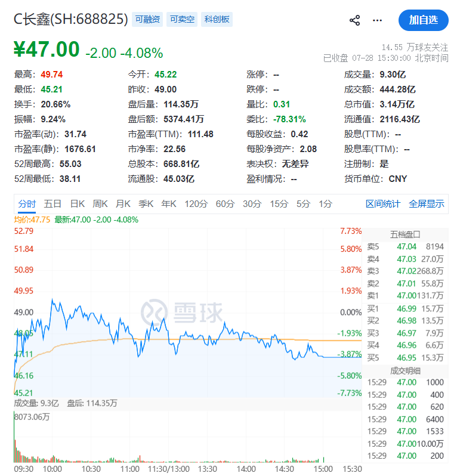The width and height of the screenshot is (460, 476).
Task: Click the 昨收 value 49.00
Action: [x=165, y=89]
